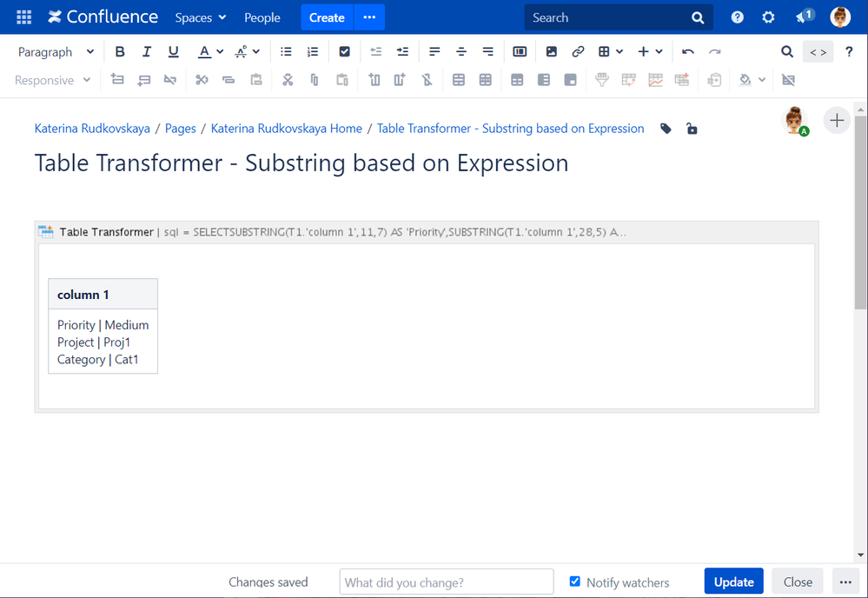
Task: Open the create-more ellipsis next to Create
Action: point(369,17)
